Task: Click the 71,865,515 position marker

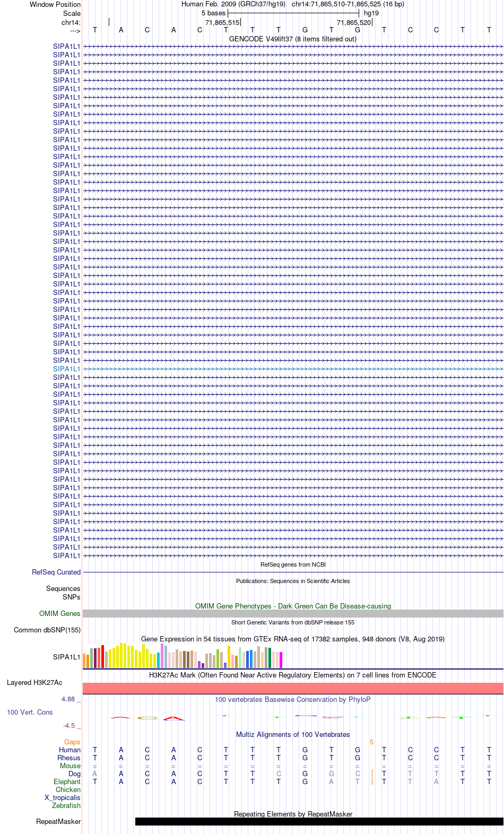Action: tap(222, 22)
